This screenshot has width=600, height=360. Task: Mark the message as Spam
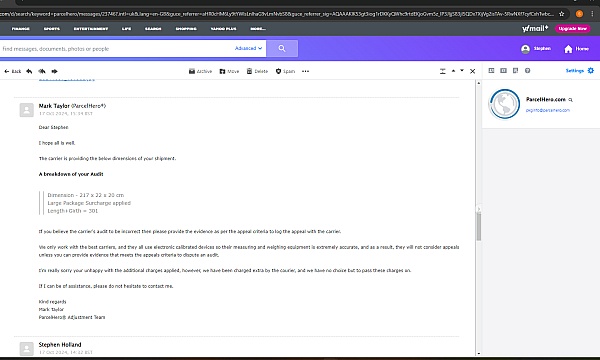pyautogui.click(x=285, y=71)
